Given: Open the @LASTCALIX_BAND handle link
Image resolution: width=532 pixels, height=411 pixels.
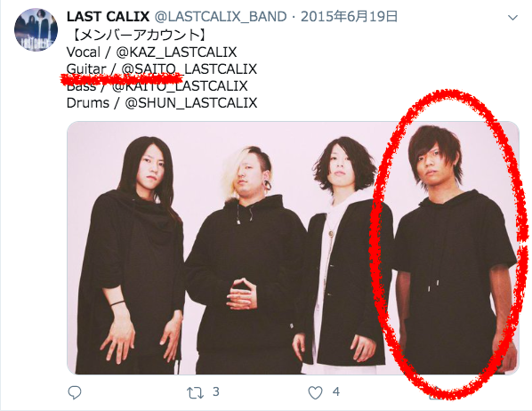Looking at the screenshot, I should [x=221, y=17].
